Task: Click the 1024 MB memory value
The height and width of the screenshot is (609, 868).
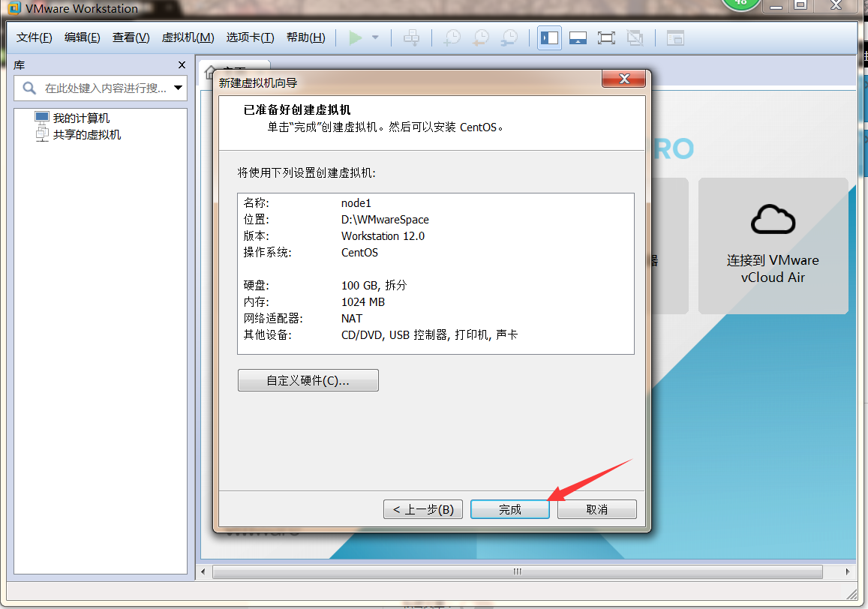Action: pos(363,301)
